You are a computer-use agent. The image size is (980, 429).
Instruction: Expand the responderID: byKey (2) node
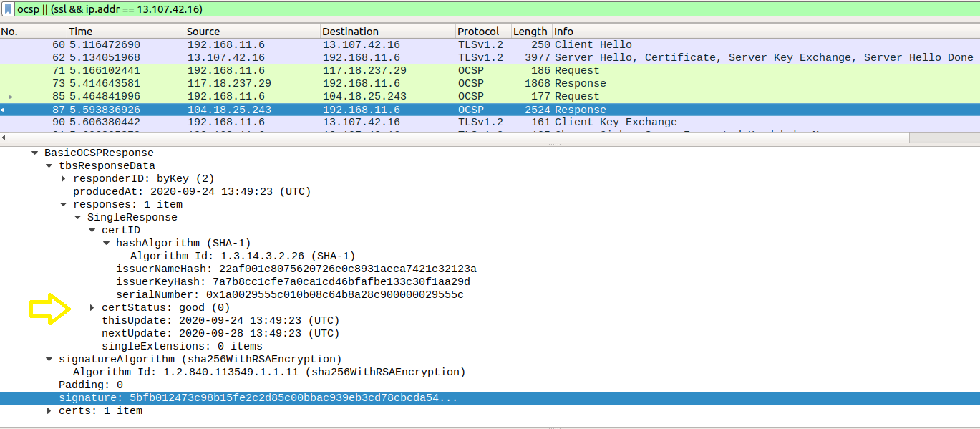64,178
